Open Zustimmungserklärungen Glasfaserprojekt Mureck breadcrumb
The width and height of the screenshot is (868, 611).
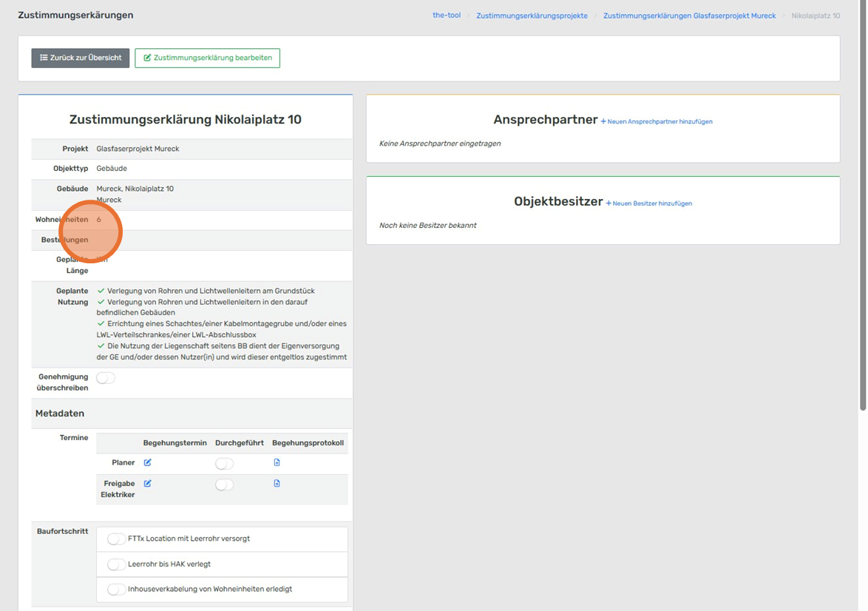(689, 16)
